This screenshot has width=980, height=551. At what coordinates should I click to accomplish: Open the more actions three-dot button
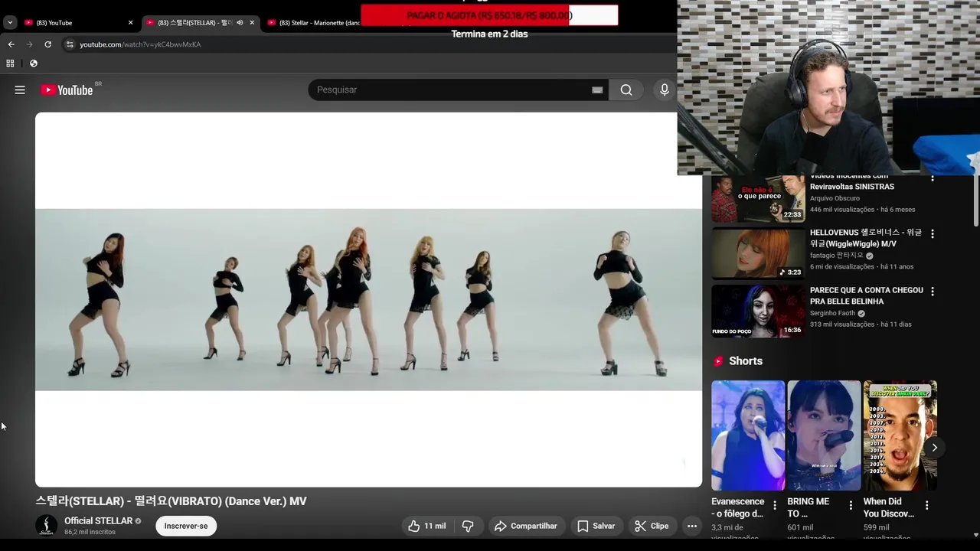692,526
